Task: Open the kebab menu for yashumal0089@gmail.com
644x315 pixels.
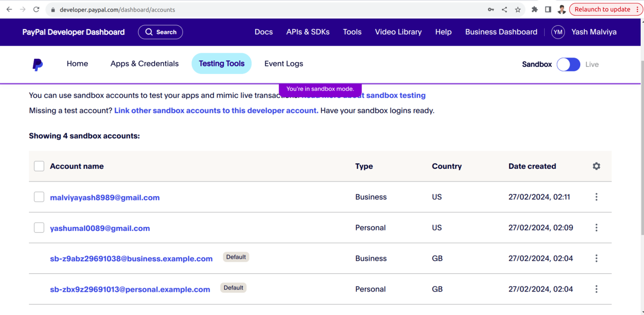Action: 596,227
